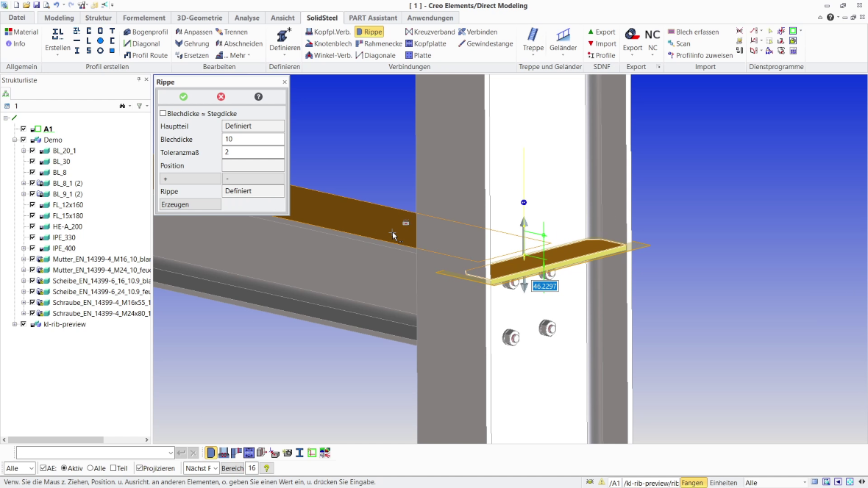Select Gewindestange tool
The width and height of the screenshot is (868, 488).
pyautogui.click(x=485, y=43)
